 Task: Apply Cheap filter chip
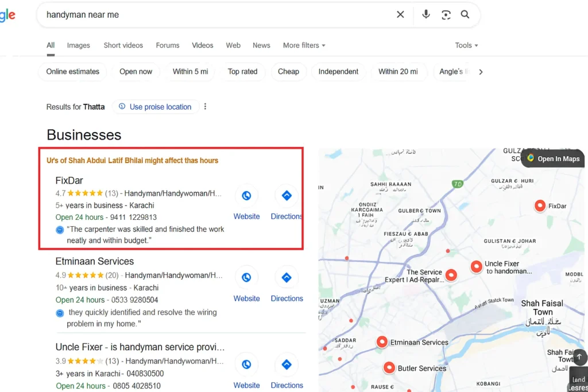click(x=288, y=72)
